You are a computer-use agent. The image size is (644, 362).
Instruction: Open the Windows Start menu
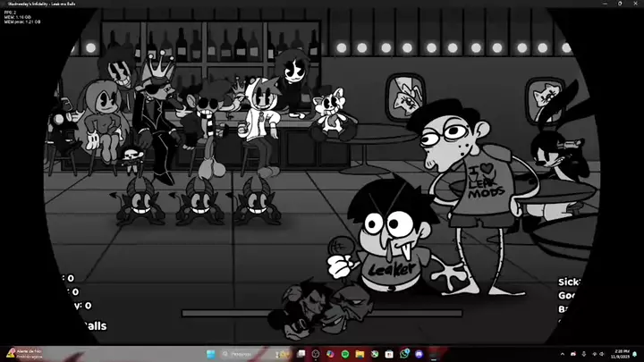pos(211,354)
